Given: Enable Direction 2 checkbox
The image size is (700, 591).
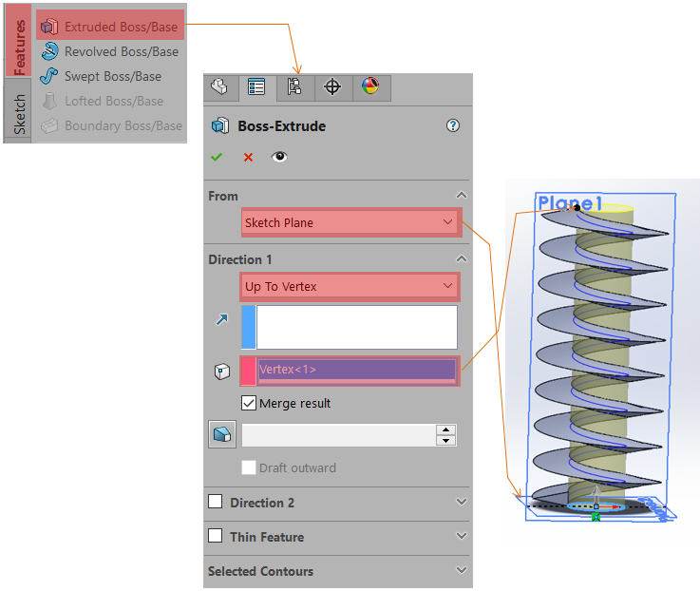Looking at the screenshot, I should click(216, 502).
